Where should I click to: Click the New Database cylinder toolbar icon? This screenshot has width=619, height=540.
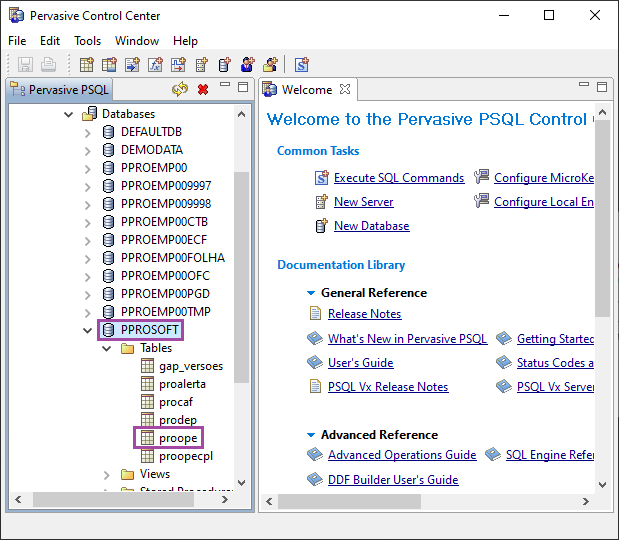(225, 65)
